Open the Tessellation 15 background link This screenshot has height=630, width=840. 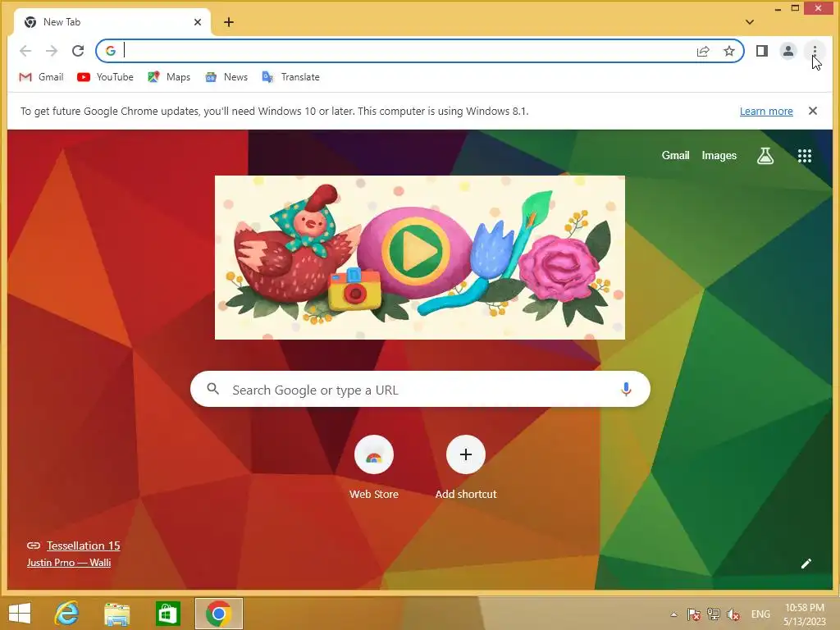(x=83, y=546)
